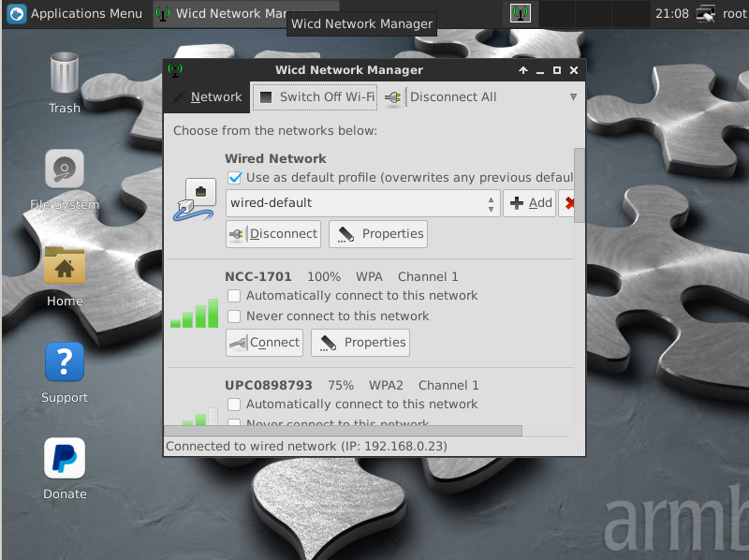This screenshot has width=749, height=560.
Task: Open Properties for the Wired Network
Action: 378,234
